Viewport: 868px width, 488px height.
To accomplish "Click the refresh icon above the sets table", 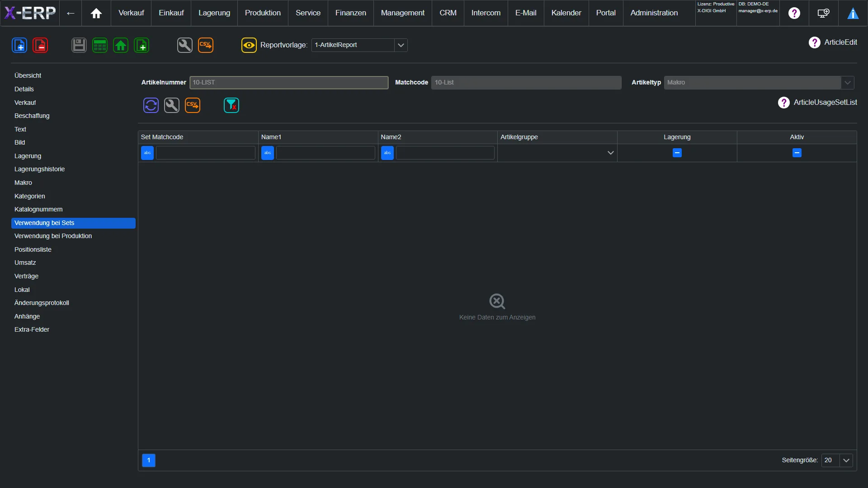I will (151, 105).
